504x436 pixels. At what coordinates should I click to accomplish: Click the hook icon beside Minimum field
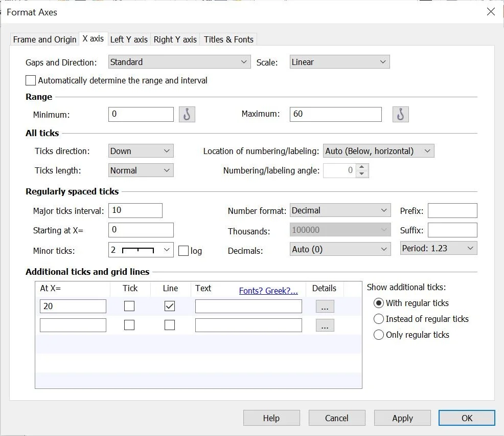point(187,114)
